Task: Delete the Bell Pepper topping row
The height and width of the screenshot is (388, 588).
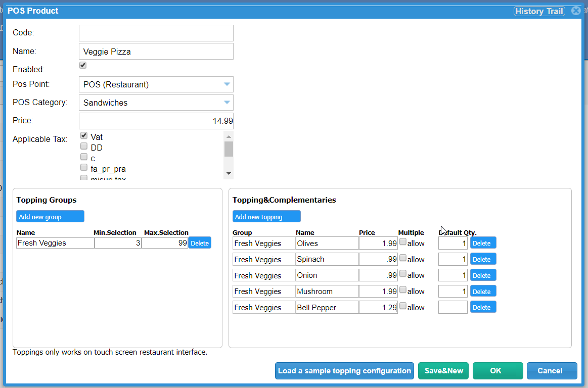Action: tap(483, 307)
